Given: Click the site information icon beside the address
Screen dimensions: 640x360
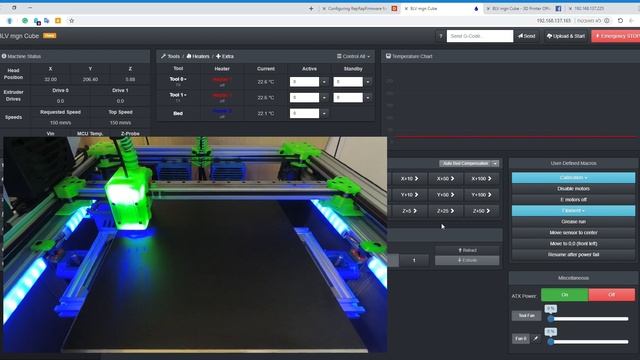Looking at the screenshot, I should pyautogui.click(x=607, y=20).
